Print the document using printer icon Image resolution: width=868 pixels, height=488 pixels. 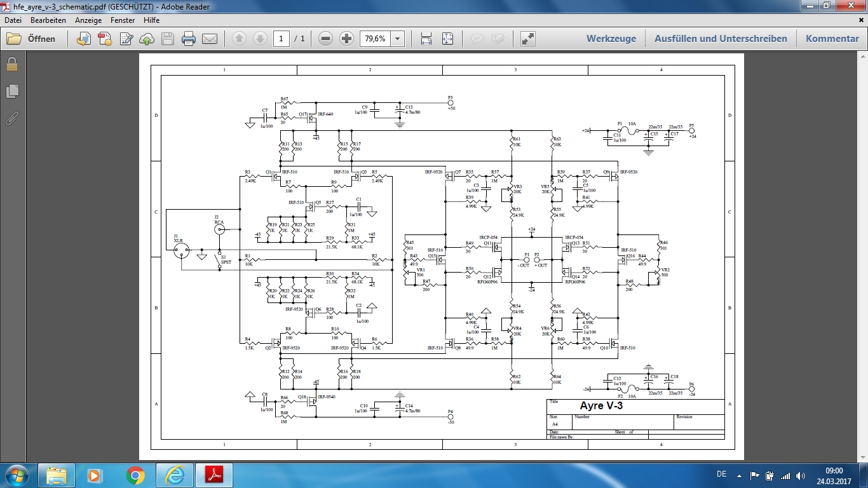pyautogui.click(x=189, y=39)
